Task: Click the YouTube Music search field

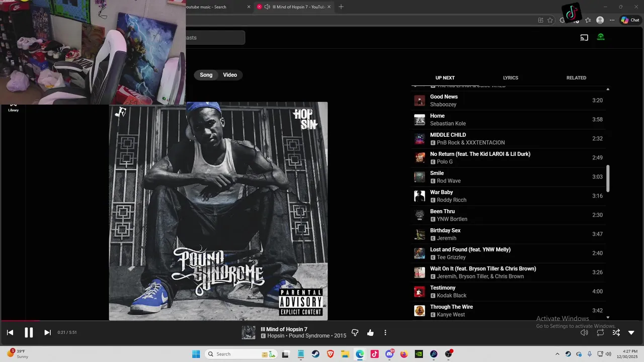Action: tap(215, 38)
